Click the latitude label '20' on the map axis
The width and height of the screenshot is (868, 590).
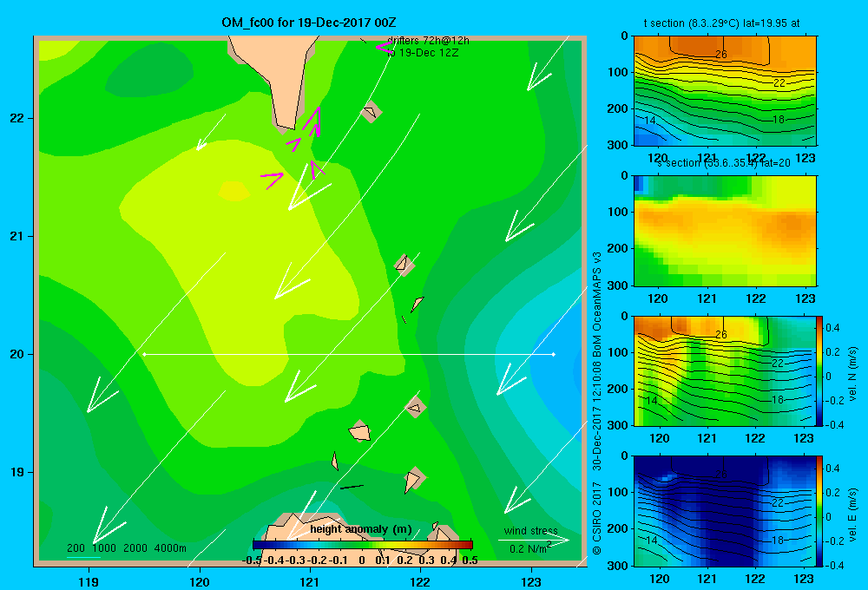point(17,354)
